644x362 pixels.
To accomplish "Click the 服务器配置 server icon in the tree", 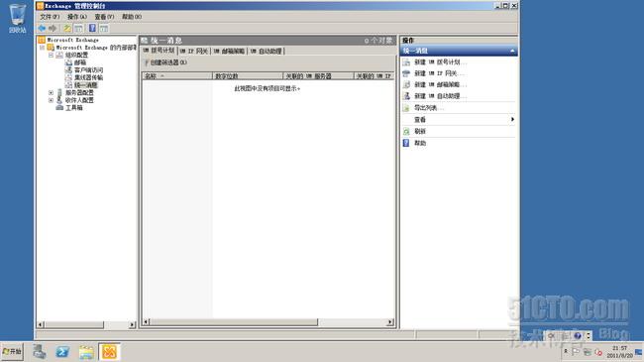I will pyautogui.click(x=59, y=92).
